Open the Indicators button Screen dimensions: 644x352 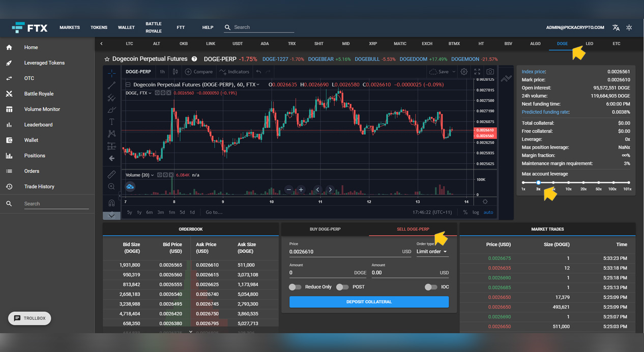[234, 72]
